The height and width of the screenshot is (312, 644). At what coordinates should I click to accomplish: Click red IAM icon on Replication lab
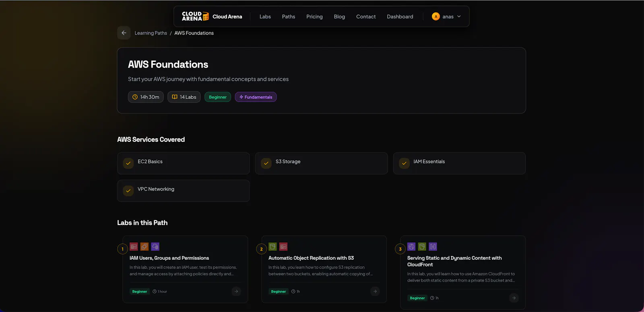tap(283, 246)
